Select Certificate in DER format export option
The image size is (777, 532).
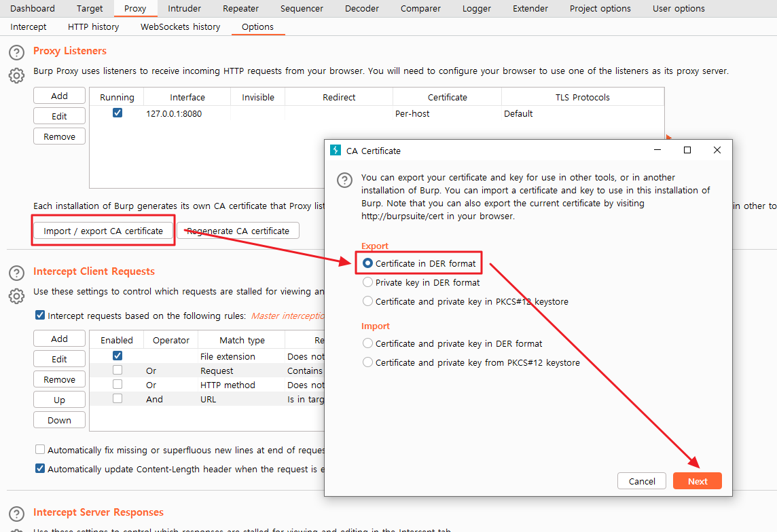pos(367,263)
